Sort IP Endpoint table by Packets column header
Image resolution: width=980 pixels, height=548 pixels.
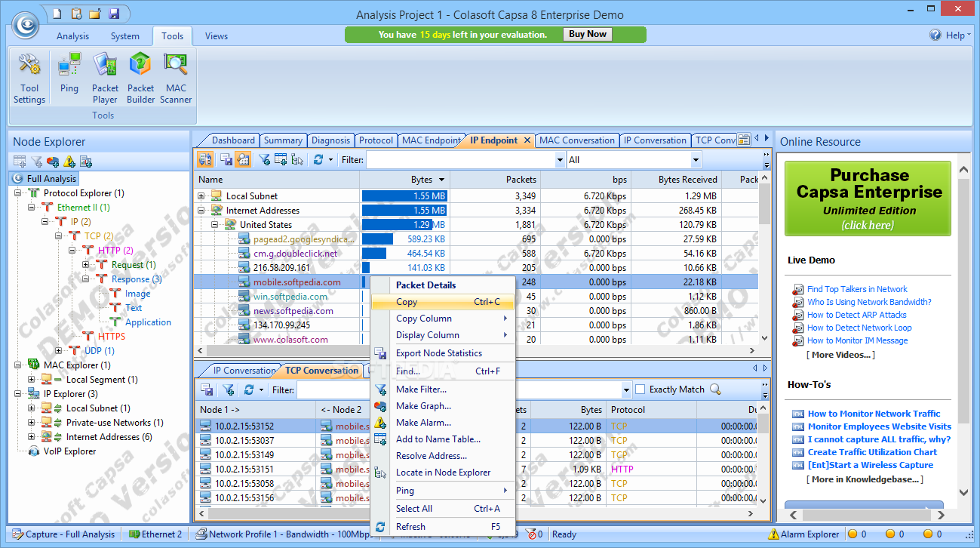point(496,180)
